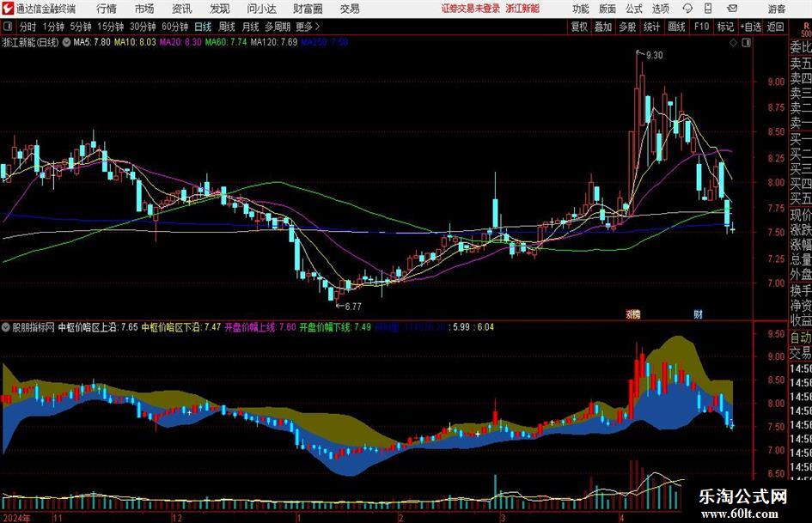This screenshot has width=812, height=523.
Task: Click the 统计 statistics button
Action: [x=652, y=27]
